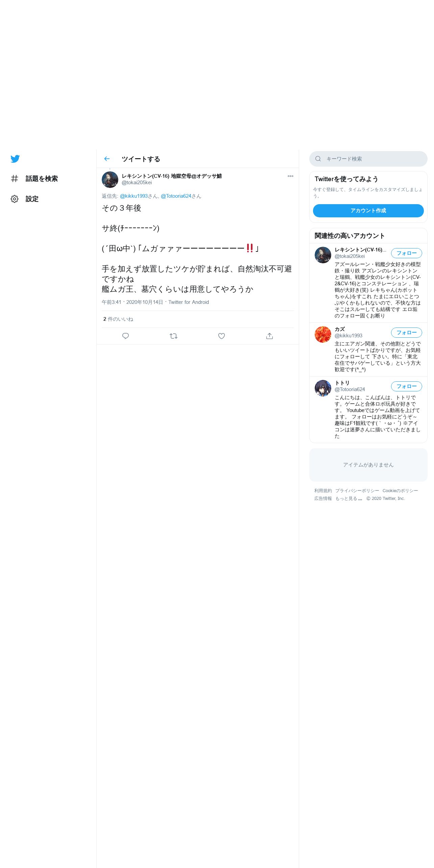
Task: Open the tweet's more options ellipsis
Action: pyautogui.click(x=290, y=176)
